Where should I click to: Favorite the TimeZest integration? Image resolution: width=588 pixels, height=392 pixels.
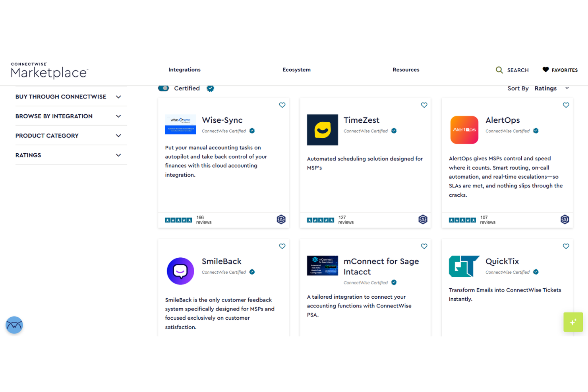point(424,105)
